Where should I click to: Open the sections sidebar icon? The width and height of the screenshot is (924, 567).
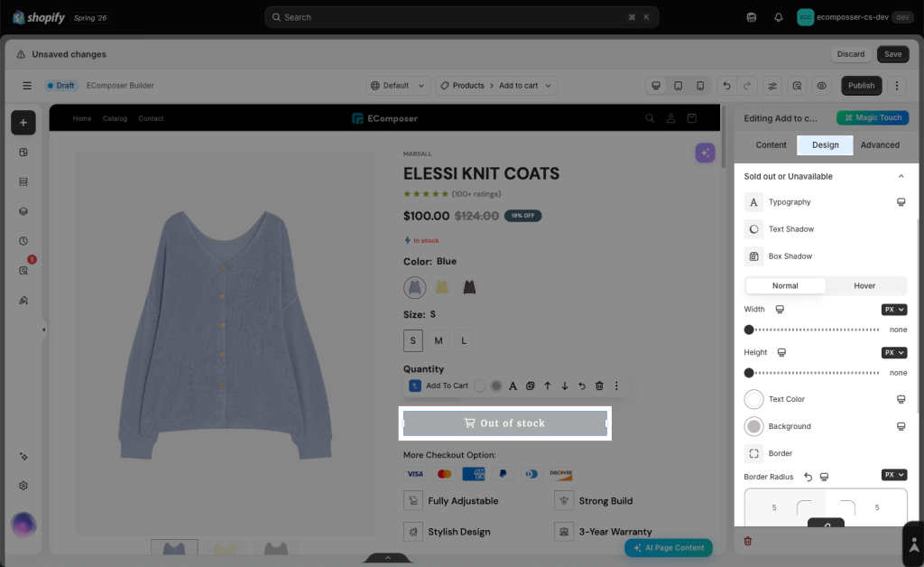pos(23,181)
